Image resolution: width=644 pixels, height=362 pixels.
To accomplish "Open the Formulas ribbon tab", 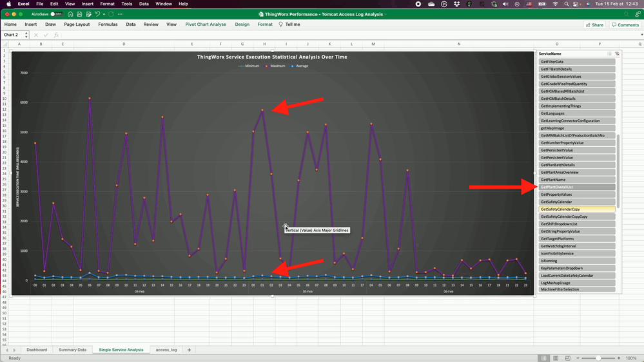I will (x=108, y=24).
